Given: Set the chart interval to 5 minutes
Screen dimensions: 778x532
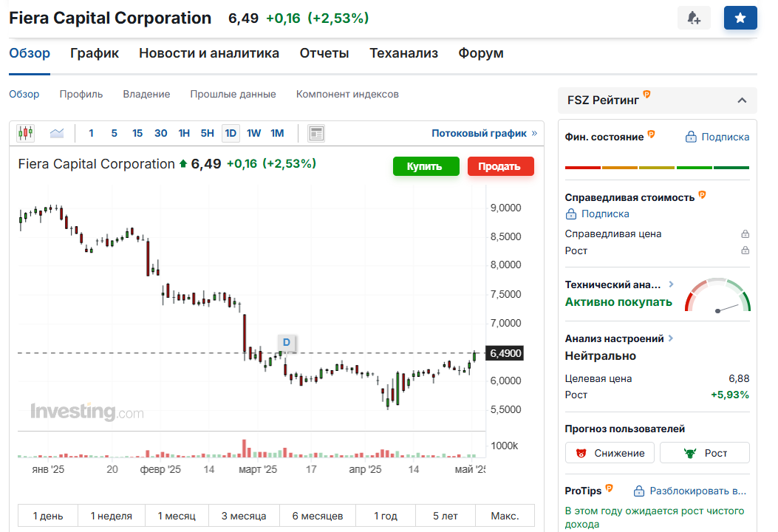Looking at the screenshot, I should coord(114,133).
